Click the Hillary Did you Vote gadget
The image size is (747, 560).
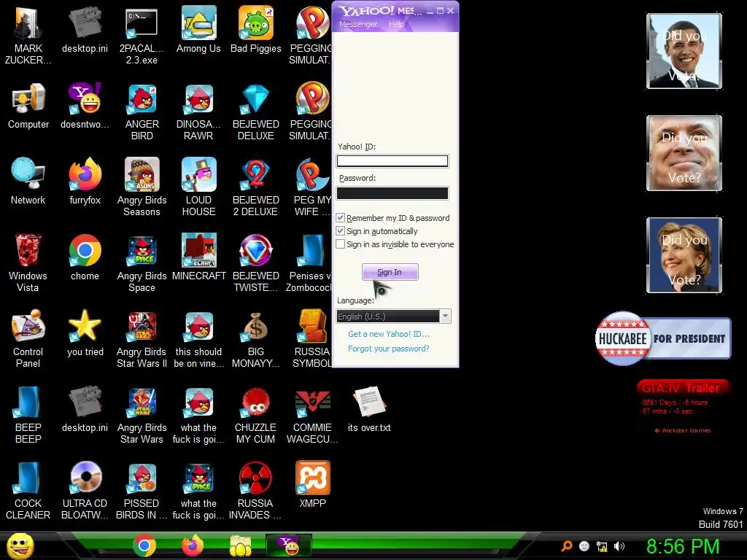[684, 254]
